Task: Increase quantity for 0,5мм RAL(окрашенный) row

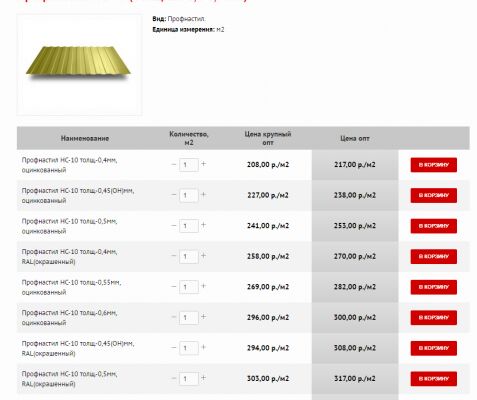Action: (x=204, y=378)
